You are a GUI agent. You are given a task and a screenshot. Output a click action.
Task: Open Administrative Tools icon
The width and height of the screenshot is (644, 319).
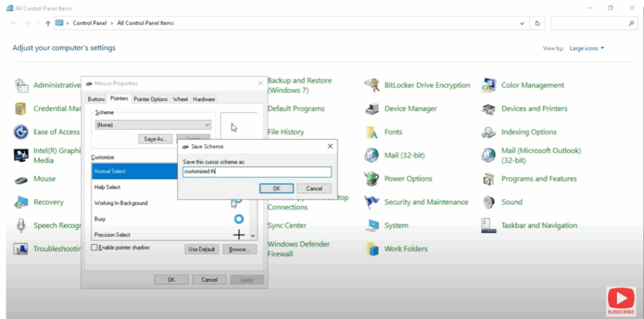[21, 85]
